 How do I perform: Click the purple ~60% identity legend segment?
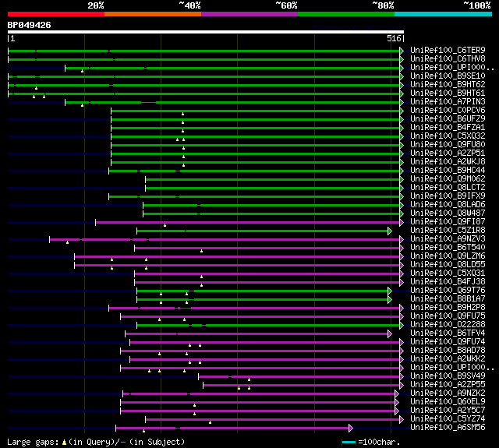pyautogui.click(x=249, y=14)
